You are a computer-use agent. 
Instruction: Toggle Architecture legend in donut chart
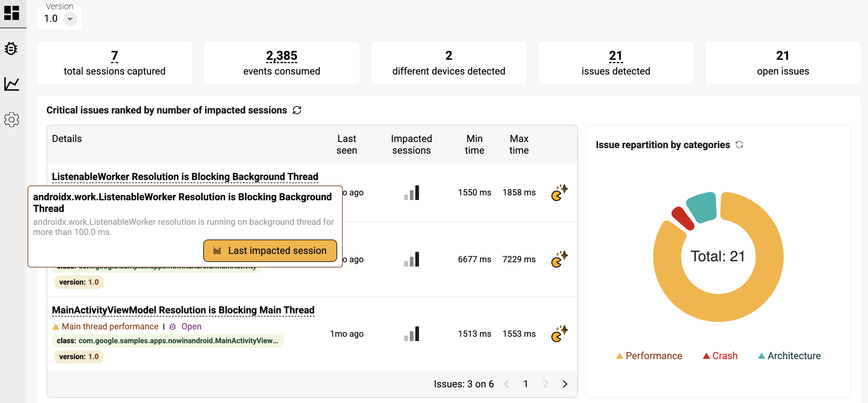(789, 356)
